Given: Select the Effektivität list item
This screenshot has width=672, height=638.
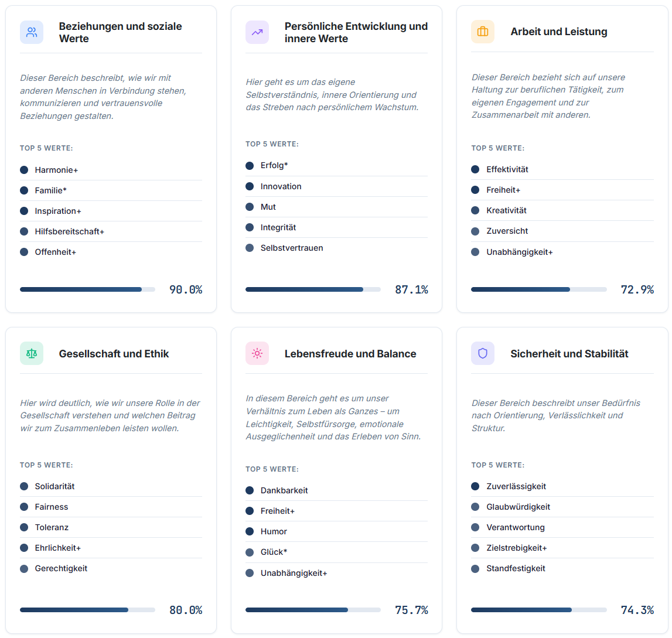Looking at the screenshot, I should coord(507,169).
